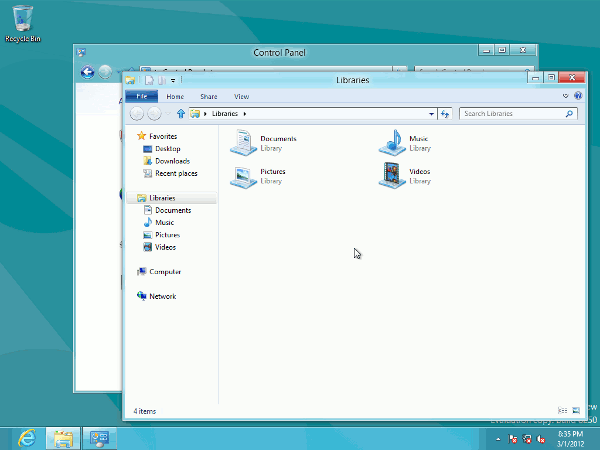Image resolution: width=600 pixels, height=450 pixels.
Task: Open the Music library icon
Action: tap(392, 142)
